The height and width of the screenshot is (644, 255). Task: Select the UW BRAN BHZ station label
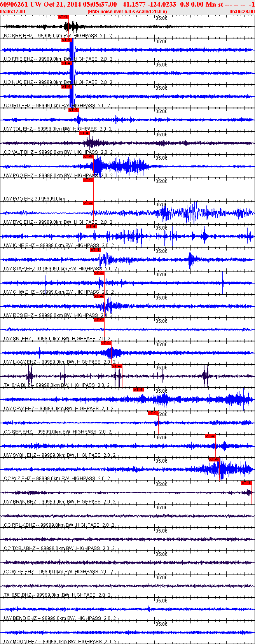tap(59, 502)
